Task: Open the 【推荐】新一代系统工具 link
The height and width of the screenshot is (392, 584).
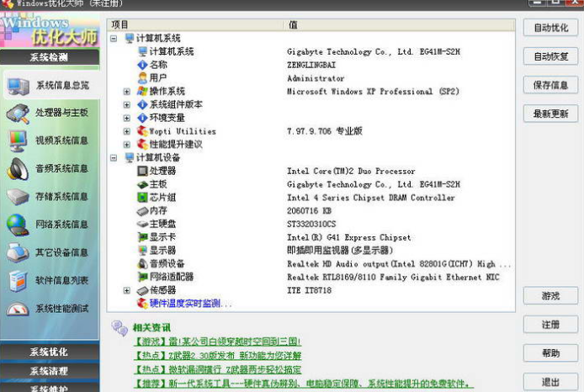Action: (303, 384)
